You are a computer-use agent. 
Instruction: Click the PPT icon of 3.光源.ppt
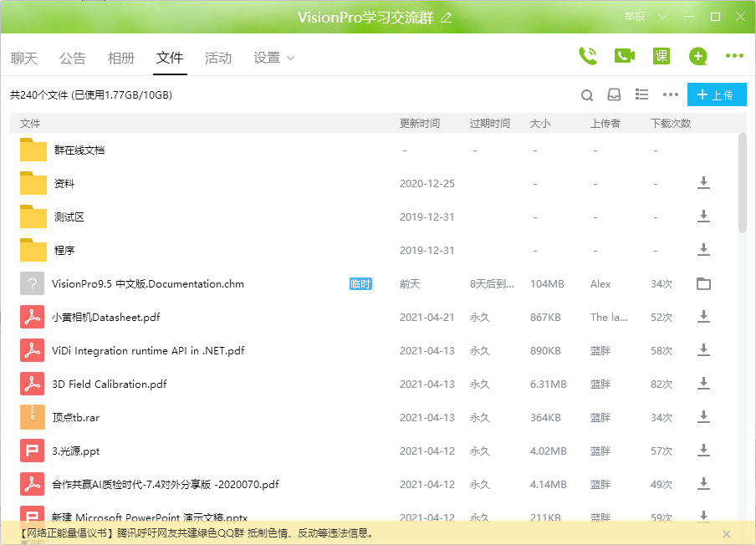tap(33, 451)
